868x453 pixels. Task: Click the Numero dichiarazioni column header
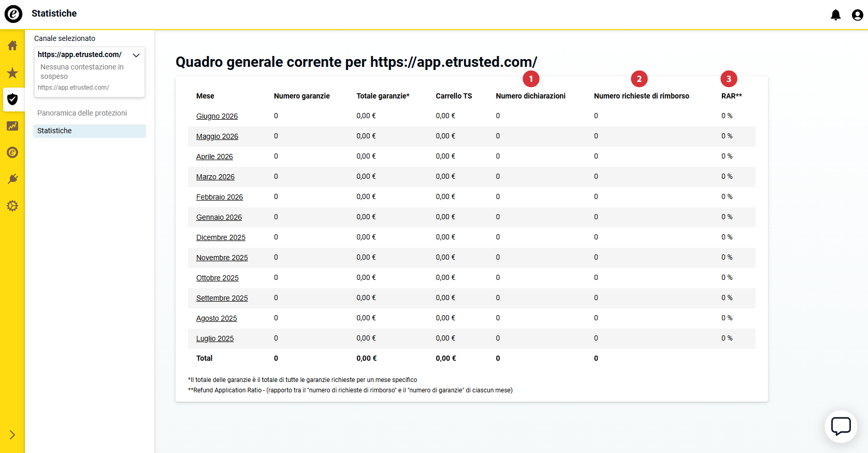[x=530, y=96]
